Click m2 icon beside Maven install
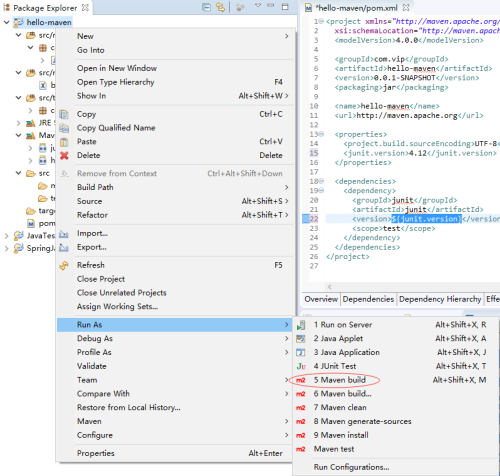 click(x=301, y=435)
